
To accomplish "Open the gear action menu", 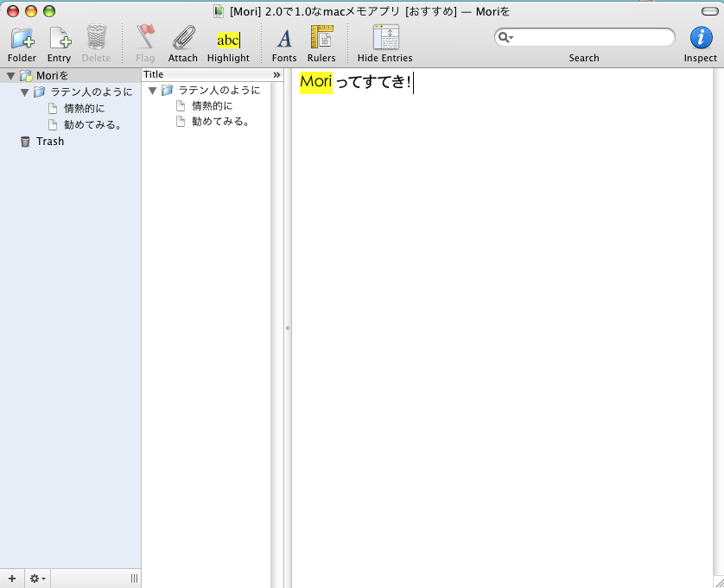I will click(x=37, y=578).
